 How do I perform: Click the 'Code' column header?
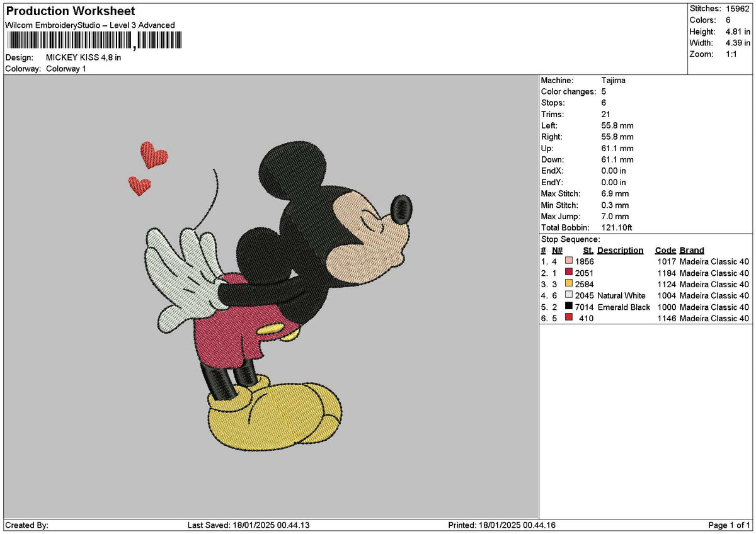[665, 251]
